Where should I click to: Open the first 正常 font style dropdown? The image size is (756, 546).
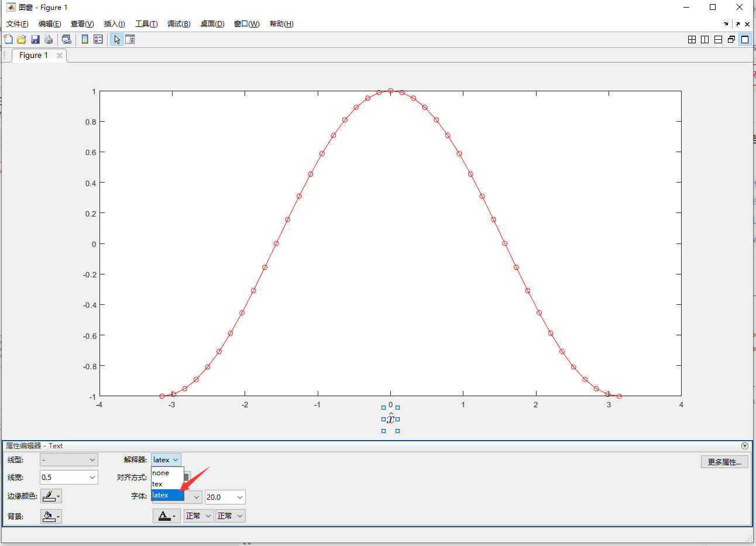[198, 516]
